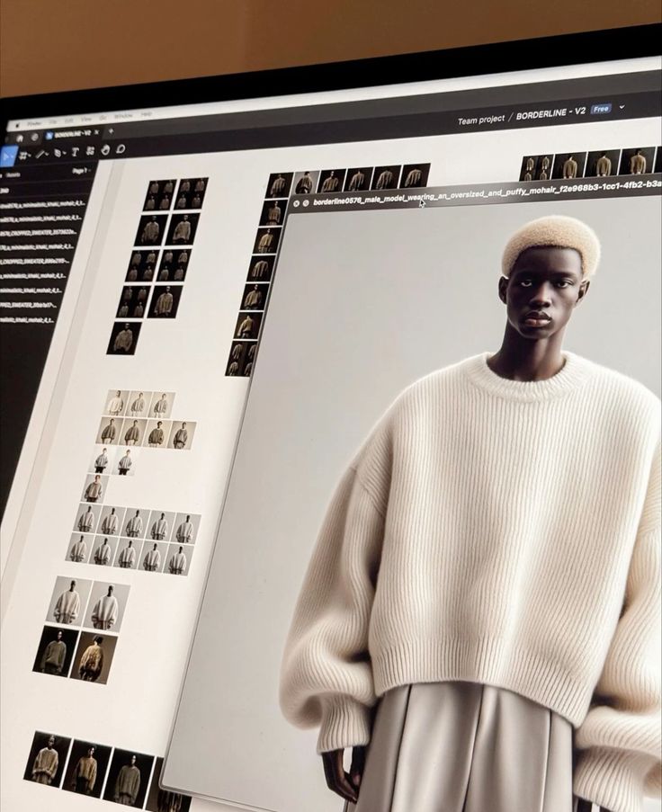
Task: Select the Move tool
Action: (7, 156)
